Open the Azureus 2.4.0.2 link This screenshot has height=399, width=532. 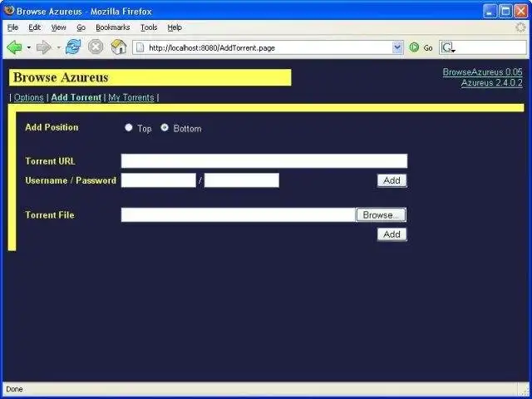tap(491, 83)
